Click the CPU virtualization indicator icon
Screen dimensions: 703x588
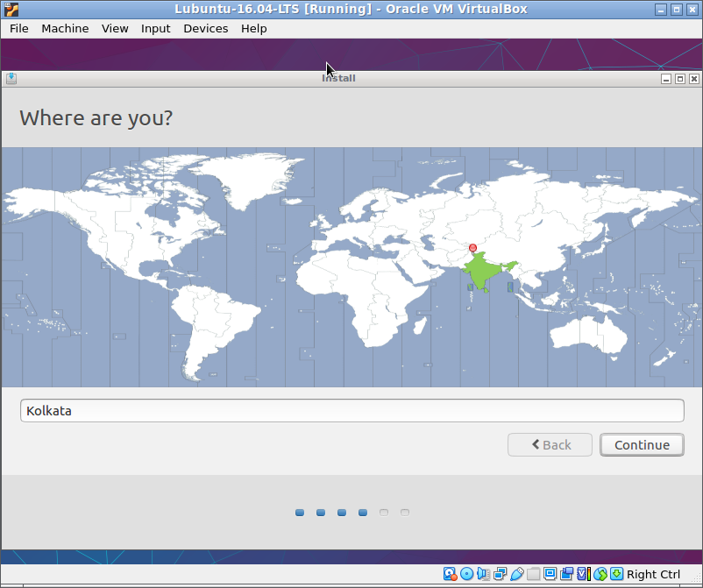pos(583,574)
